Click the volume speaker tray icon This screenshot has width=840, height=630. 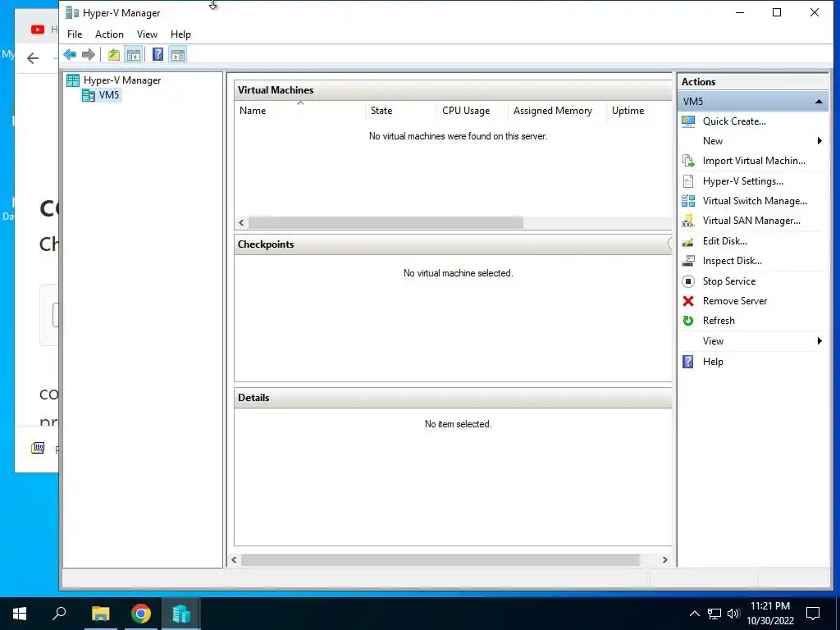pos(733,614)
